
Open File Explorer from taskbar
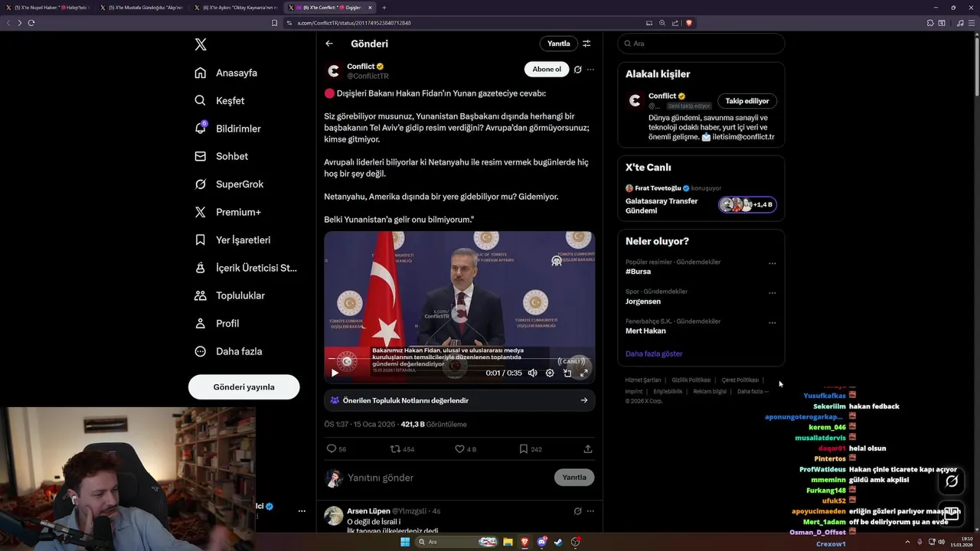[508, 542]
